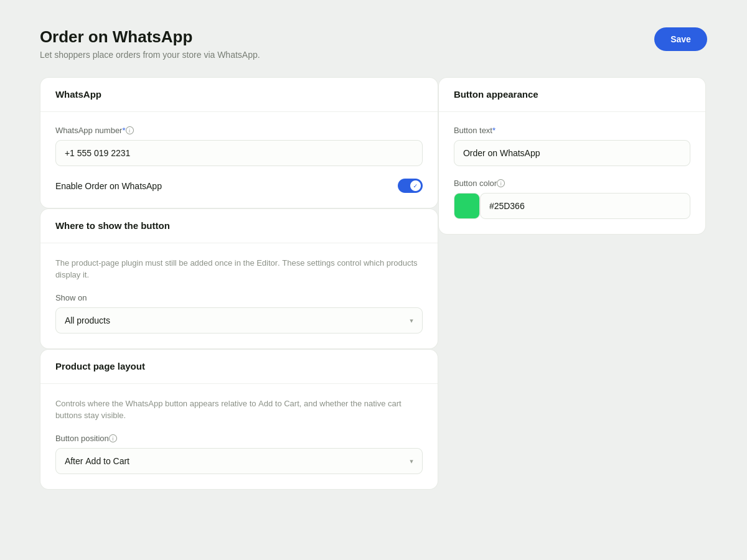Click the WhatsApp card heading

[x=78, y=95]
